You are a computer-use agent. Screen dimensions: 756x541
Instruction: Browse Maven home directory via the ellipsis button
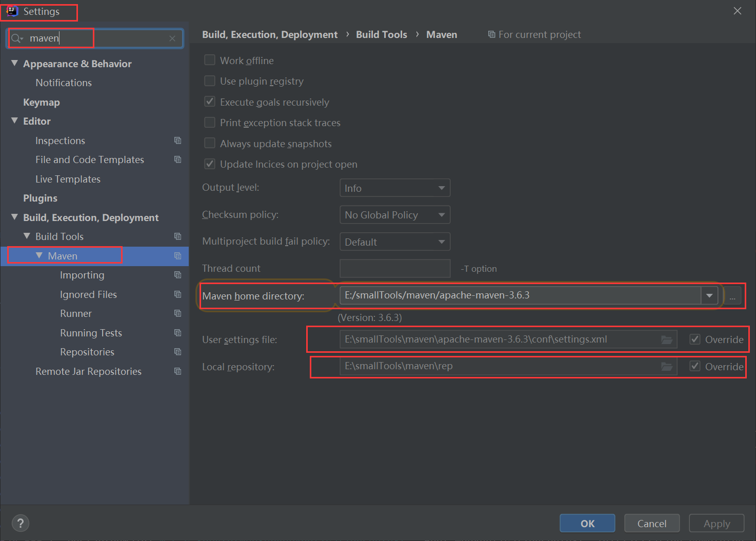click(x=732, y=296)
